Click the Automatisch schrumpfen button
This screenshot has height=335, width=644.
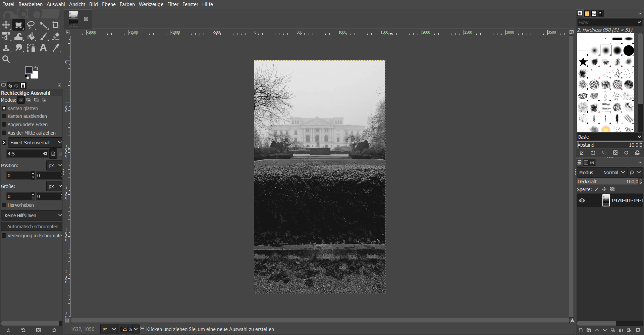pyautogui.click(x=32, y=227)
